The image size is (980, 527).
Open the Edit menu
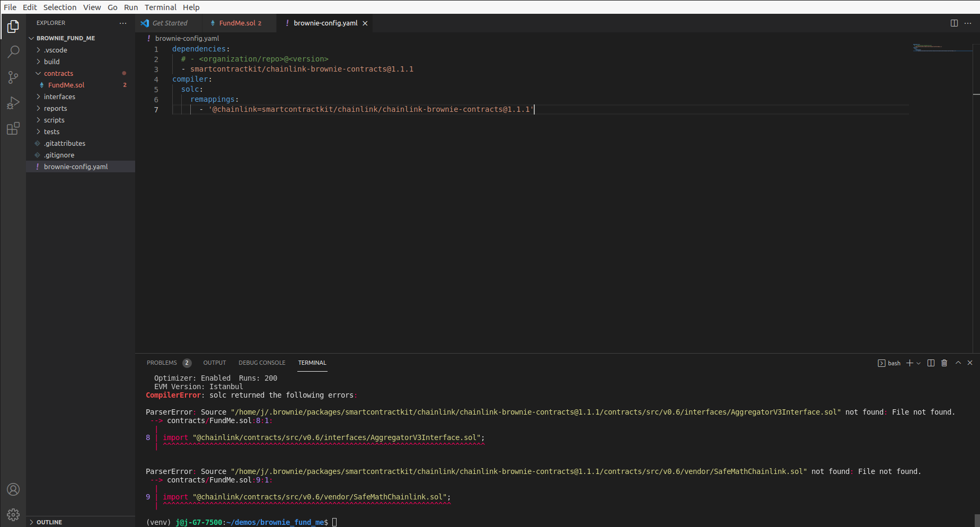pos(30,7)
